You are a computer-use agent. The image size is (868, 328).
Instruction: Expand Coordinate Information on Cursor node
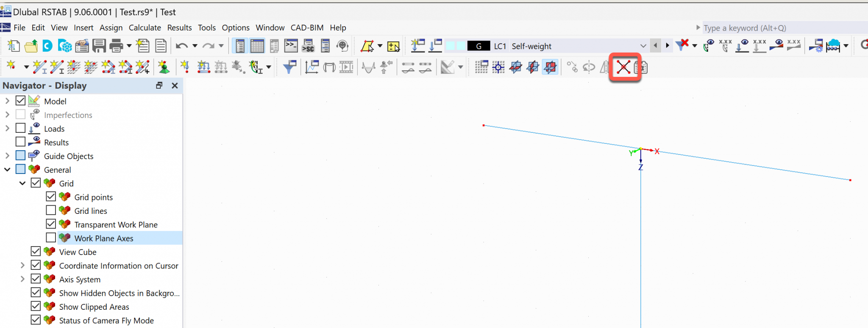[x=22, y=265]
